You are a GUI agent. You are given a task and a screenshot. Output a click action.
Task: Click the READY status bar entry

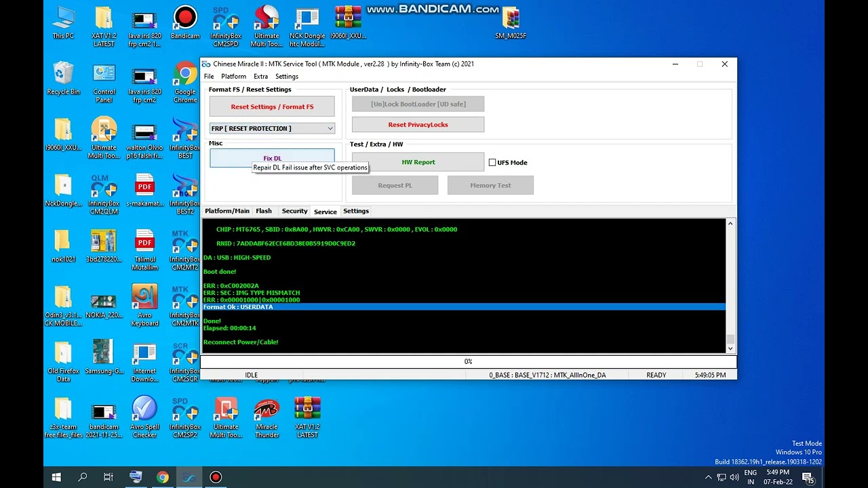click(656, 375)
